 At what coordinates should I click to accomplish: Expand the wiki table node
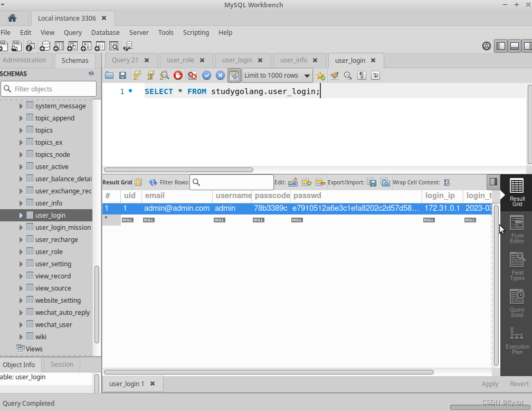point(21,337)
